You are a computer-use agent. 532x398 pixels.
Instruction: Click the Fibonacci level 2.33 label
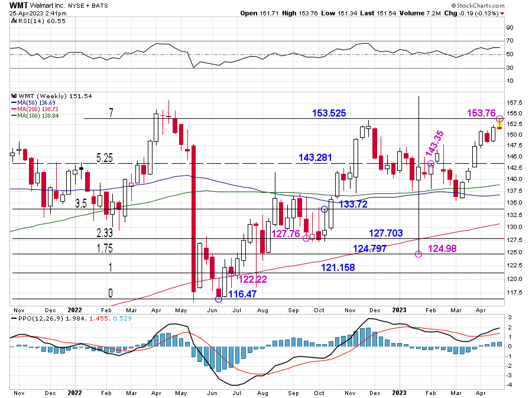tap(105, 233)
